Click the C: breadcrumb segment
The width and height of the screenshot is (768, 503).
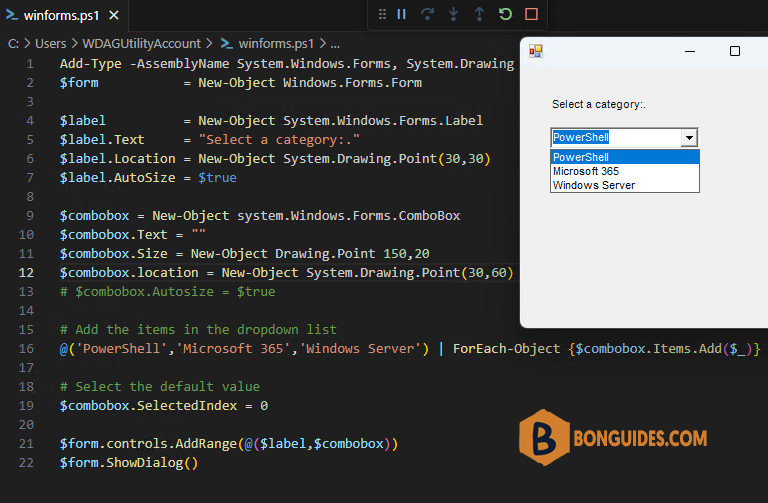(x=13, y=44)
